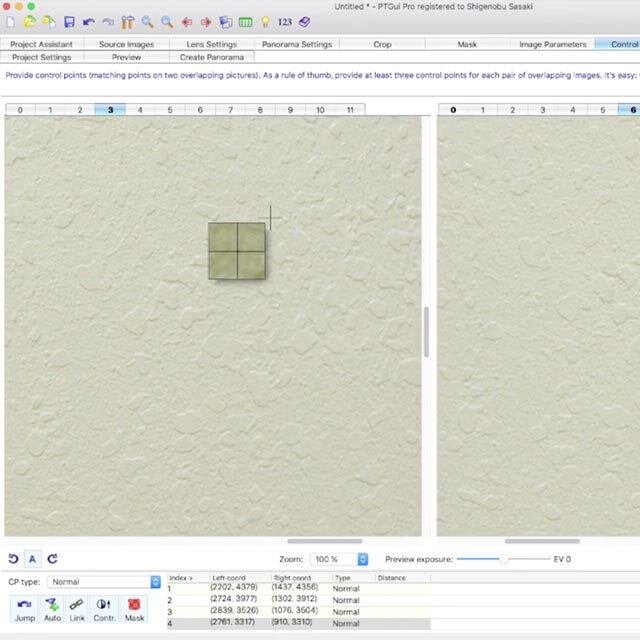Select image 7 in the left pane
The width and height of the screenshot is (640, 640).
[230, 109]
